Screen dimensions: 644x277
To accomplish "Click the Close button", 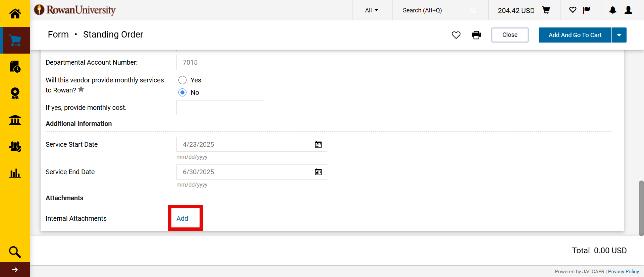I will point(509,35).
